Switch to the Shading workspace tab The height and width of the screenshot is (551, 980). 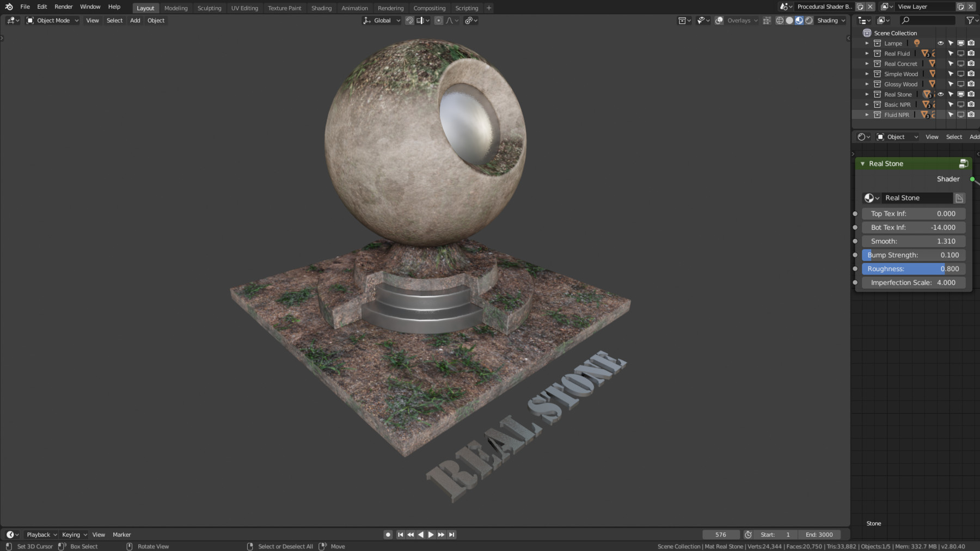tap(321, 8)
